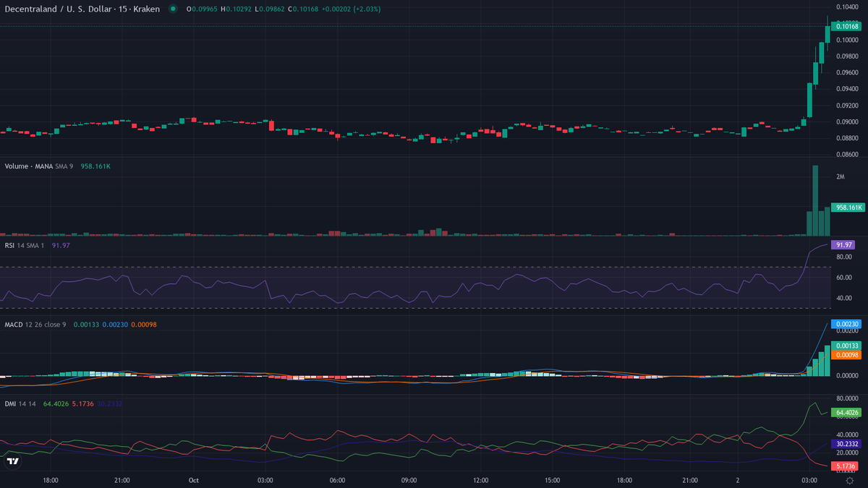This screenshot has width=868, height=488.
Task: Click the green 0.10168 price axis label
Action: click(848, 26)
